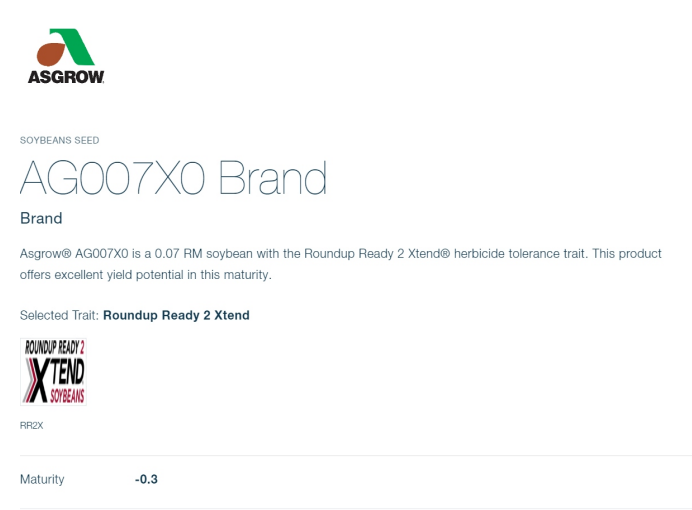Click the herbicide tolerance trait phrase
This screenshot has width=692, height=510.
pos(519,254)
